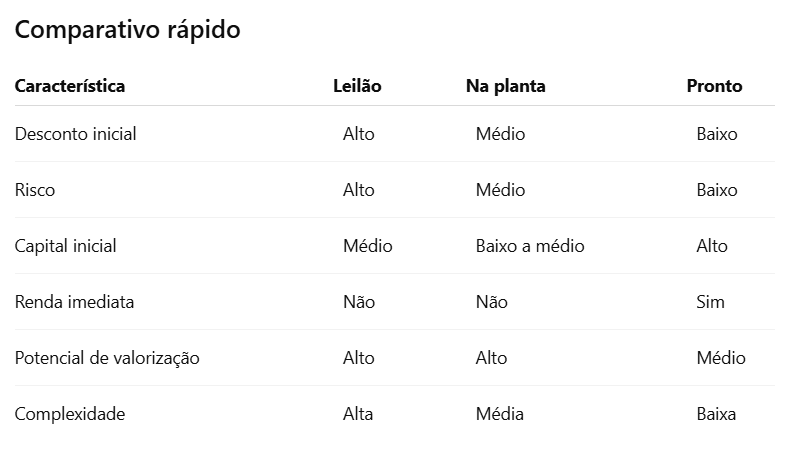This screenshot has height=462, width=792.
Task: Select the Capital inicial row label
Action: pos(65,246)
